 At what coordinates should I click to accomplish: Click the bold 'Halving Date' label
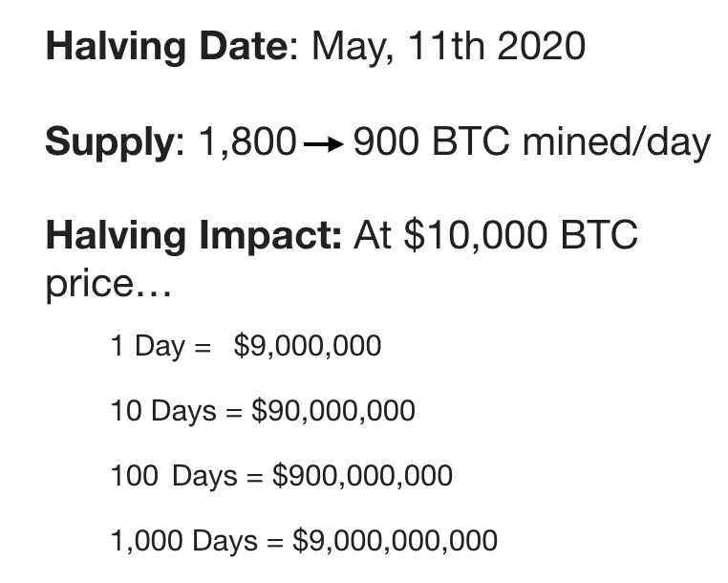[167, 47]
